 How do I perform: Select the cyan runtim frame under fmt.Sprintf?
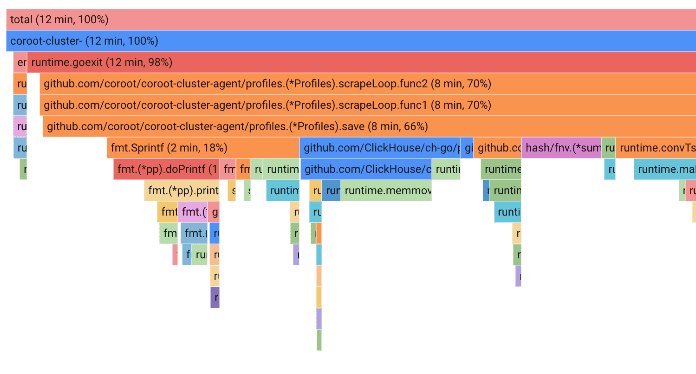(283, 190)
